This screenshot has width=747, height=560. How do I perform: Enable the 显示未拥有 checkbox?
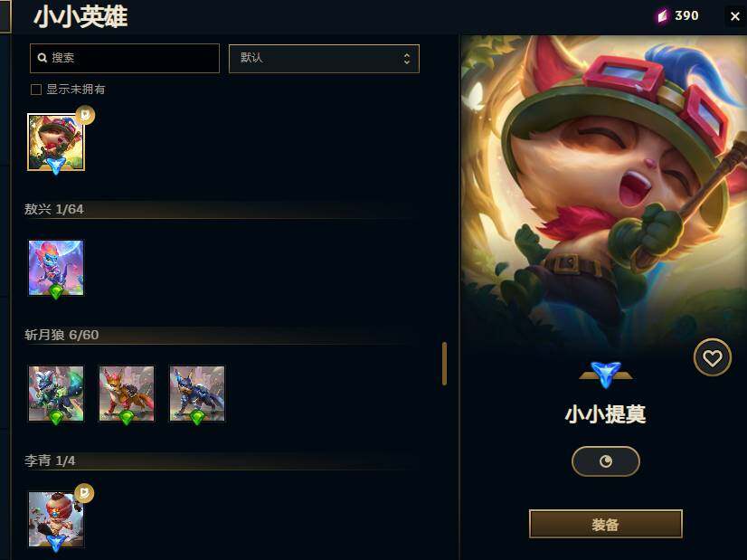point(36,90)
